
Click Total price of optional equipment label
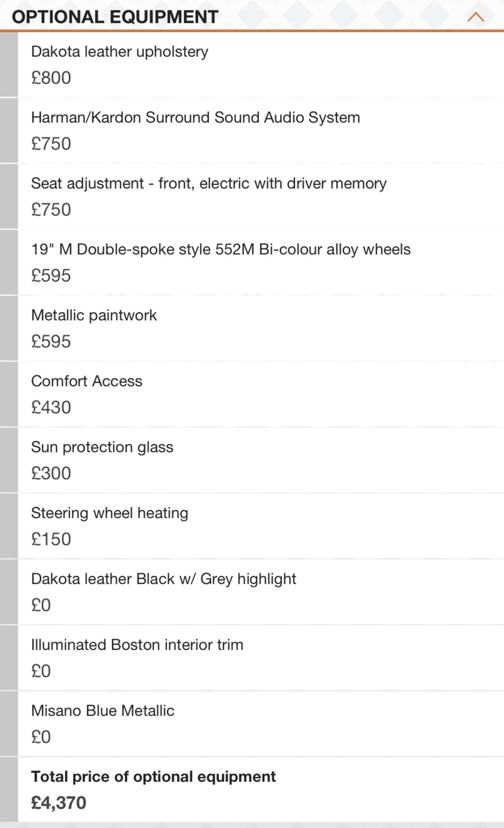[x=153, y=777]
